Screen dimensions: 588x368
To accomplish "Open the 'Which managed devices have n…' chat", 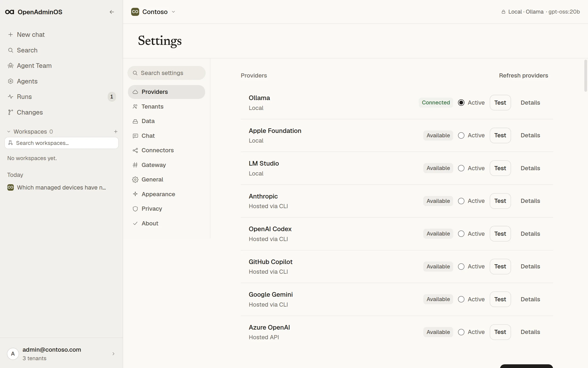I will pyautogui.click(x=62, y=187).
